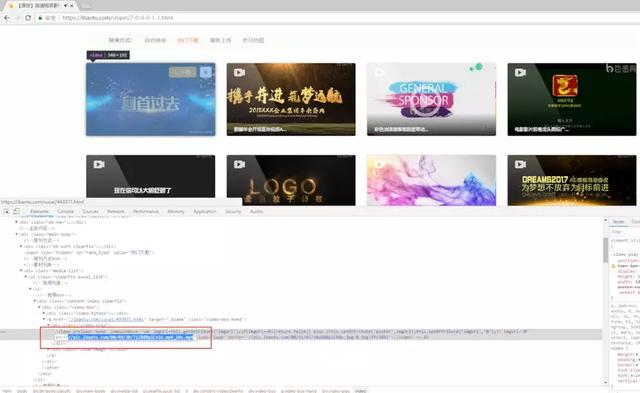Switch to the Console tab in DevTools
The image size is (640, 393).
click(65, 211)
